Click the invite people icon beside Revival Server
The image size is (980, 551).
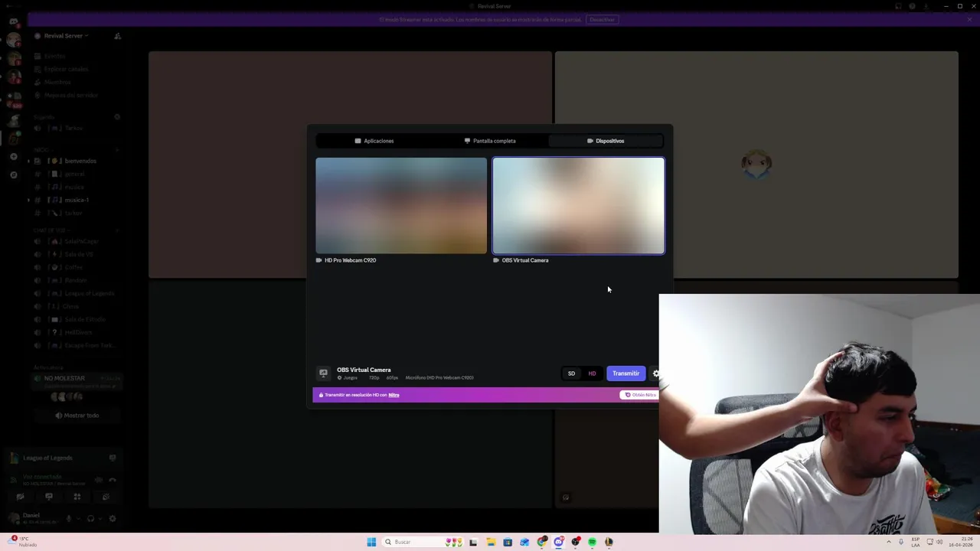click(117, 36)
